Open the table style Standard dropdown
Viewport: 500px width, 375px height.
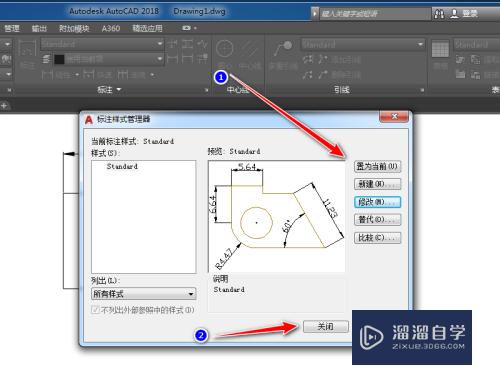(x=477, y=44)
